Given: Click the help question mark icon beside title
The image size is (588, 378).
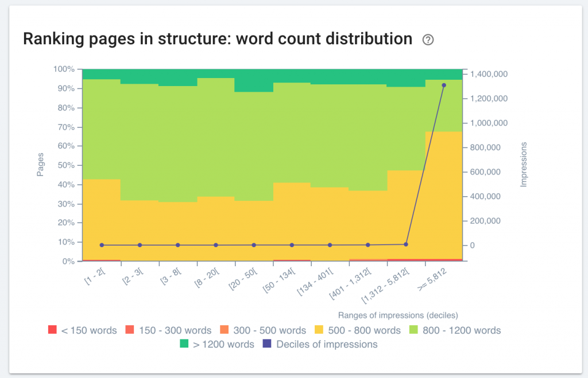Looking at the screenshot, I should pos(428,40).
